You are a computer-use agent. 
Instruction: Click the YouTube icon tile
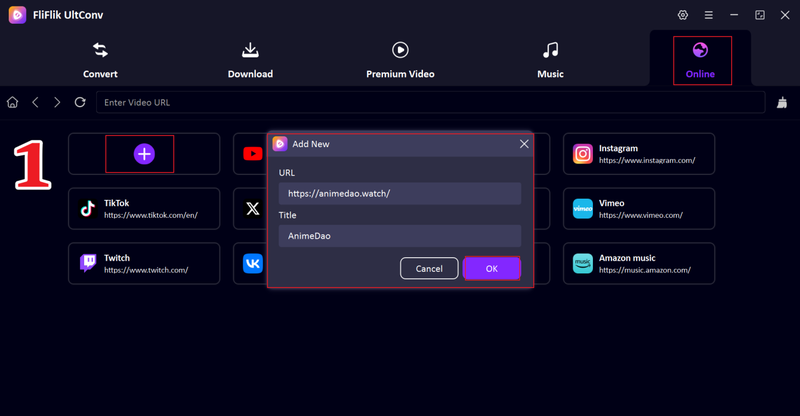(253, 154)
